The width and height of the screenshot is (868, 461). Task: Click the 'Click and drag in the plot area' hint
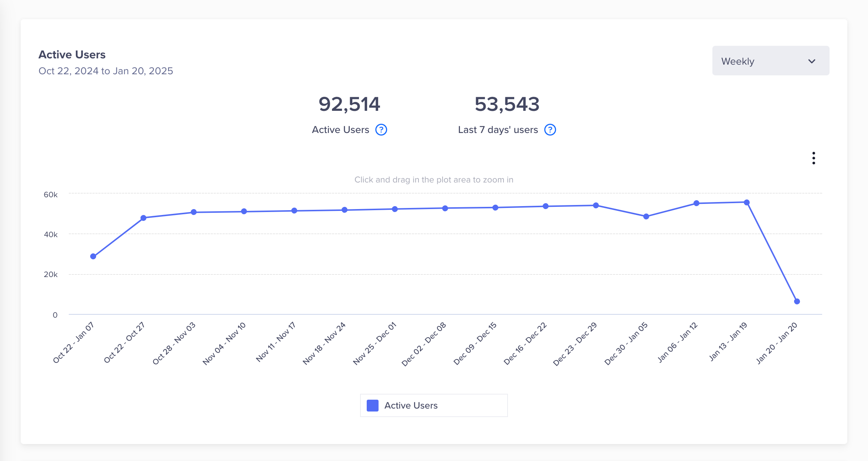coord(434,180)
